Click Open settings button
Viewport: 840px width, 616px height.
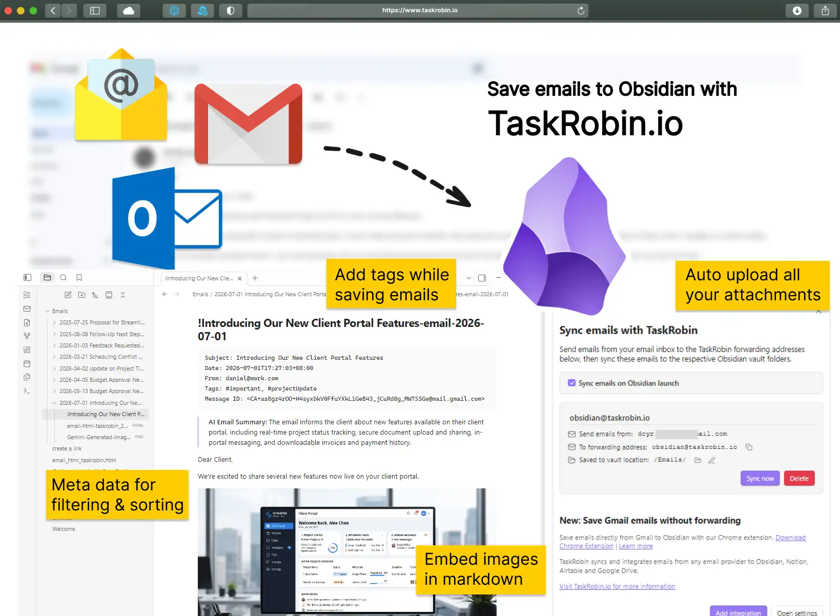797,612
